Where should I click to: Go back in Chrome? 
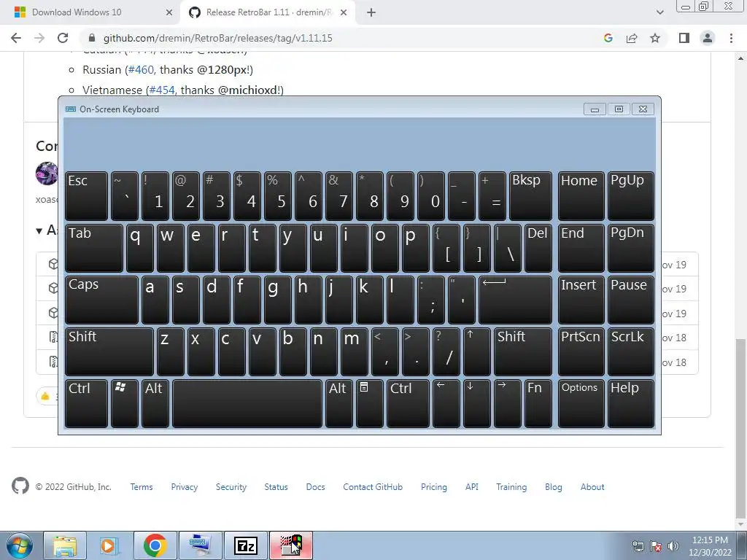(16, 38)
